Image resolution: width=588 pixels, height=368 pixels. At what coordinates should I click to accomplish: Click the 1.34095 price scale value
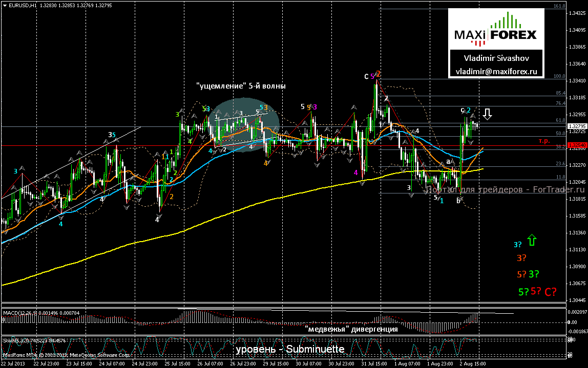pos(577,30)
